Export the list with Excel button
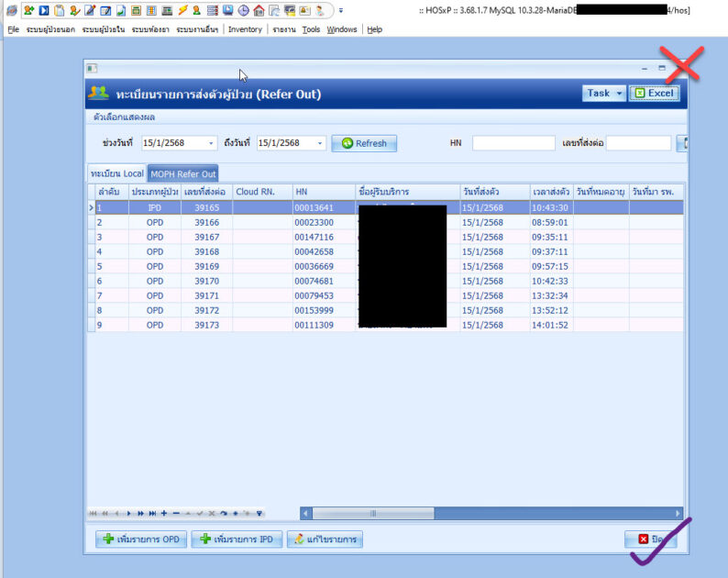 pos(655,93)
